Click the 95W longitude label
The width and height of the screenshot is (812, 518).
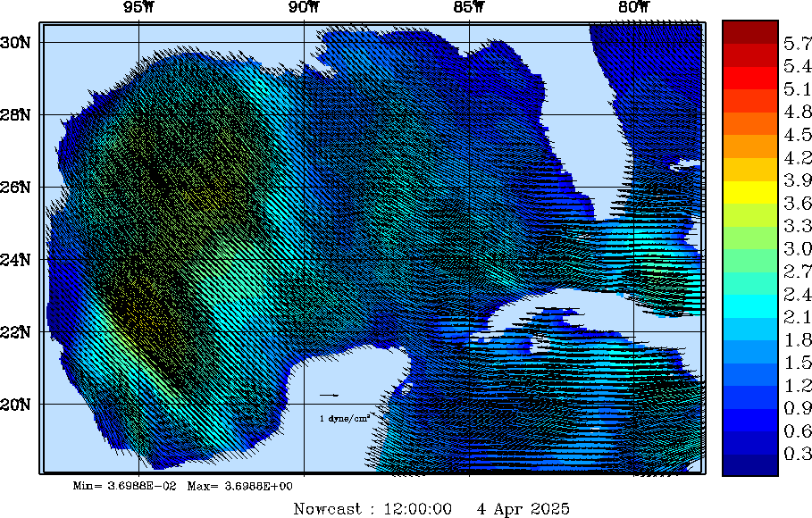(139, 7)
